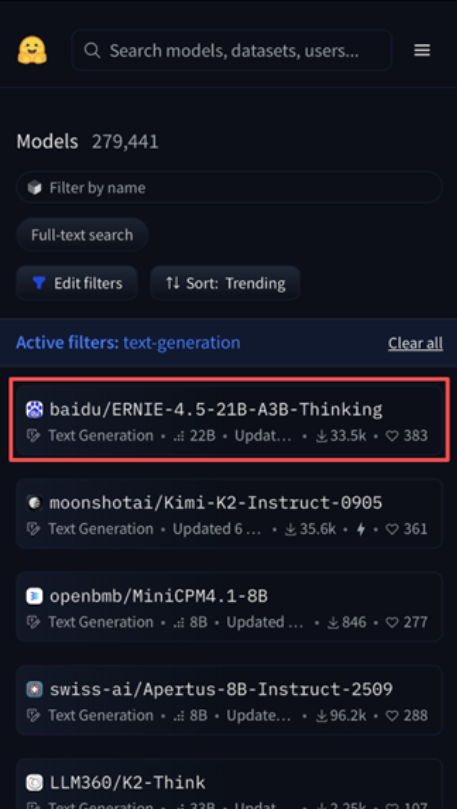Image resolution: width=457 pixels, height=809 pixels.
Task: Open the Edit filters panel
Action: click(x=77, y=283)
